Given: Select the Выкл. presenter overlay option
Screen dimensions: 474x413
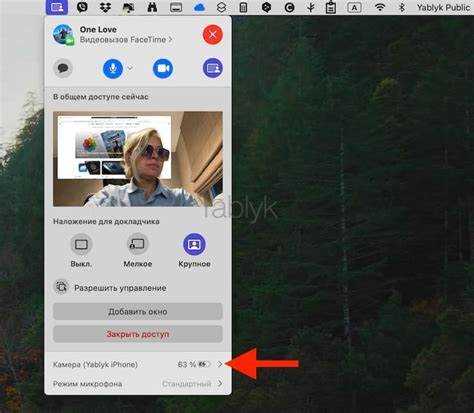Looking at the screenshot, I should tap(81, 245).
